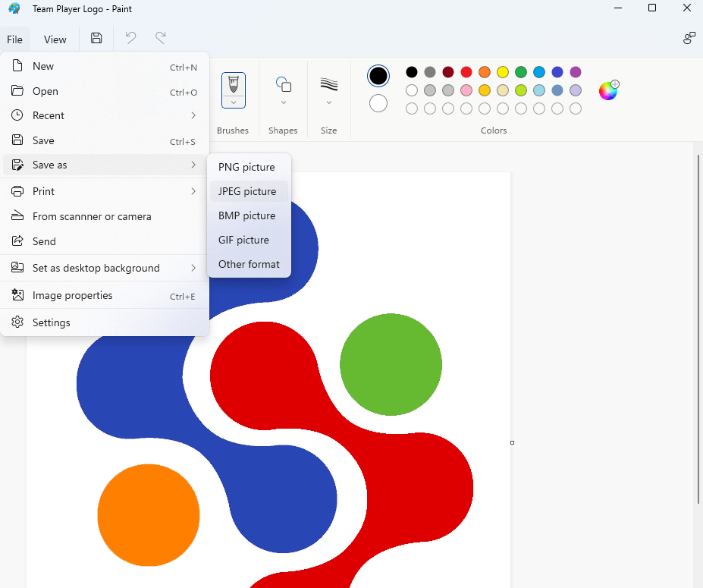Expand the Brushes dropdown chevron

[234, 102]
